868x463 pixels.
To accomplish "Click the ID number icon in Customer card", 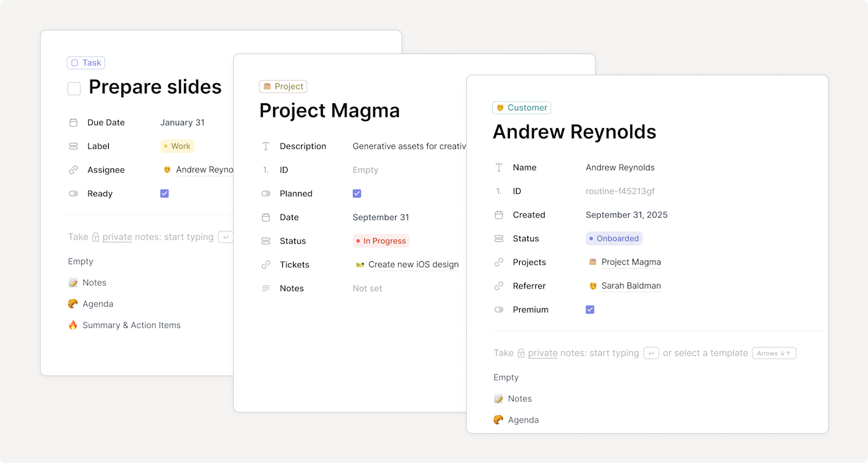I will [x=499, y=191].
